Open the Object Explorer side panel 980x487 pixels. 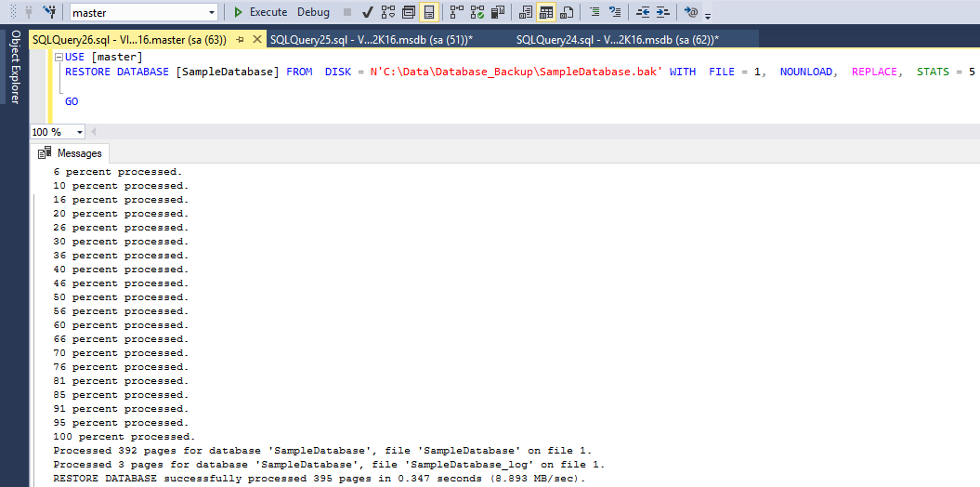(15, 67)
